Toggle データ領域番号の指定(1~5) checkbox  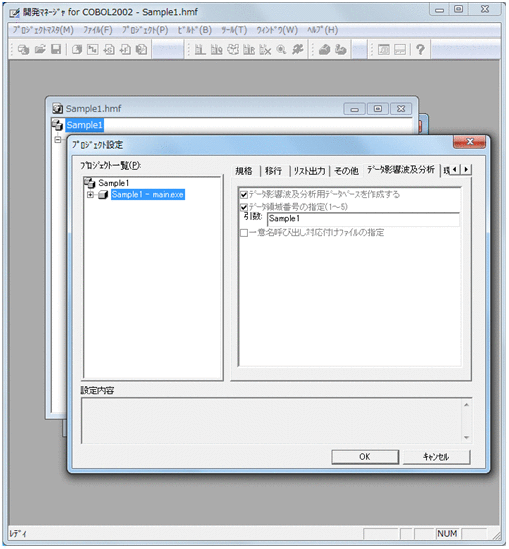(x=244, y=207)
